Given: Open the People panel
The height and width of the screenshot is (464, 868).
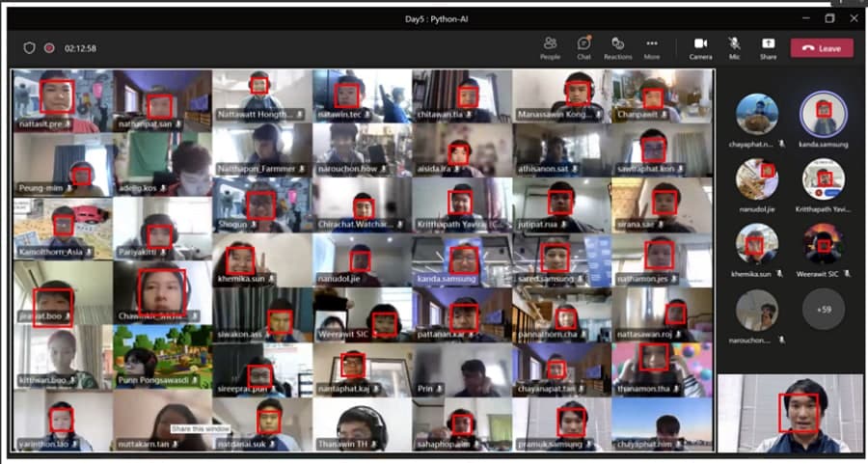Looking at the screenshot, I should [550, 47].
